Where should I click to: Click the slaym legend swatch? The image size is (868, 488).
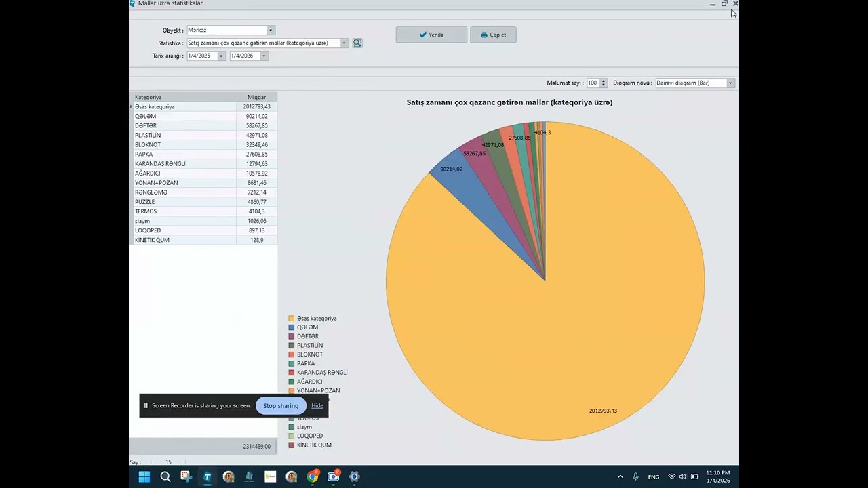(292, 427)
